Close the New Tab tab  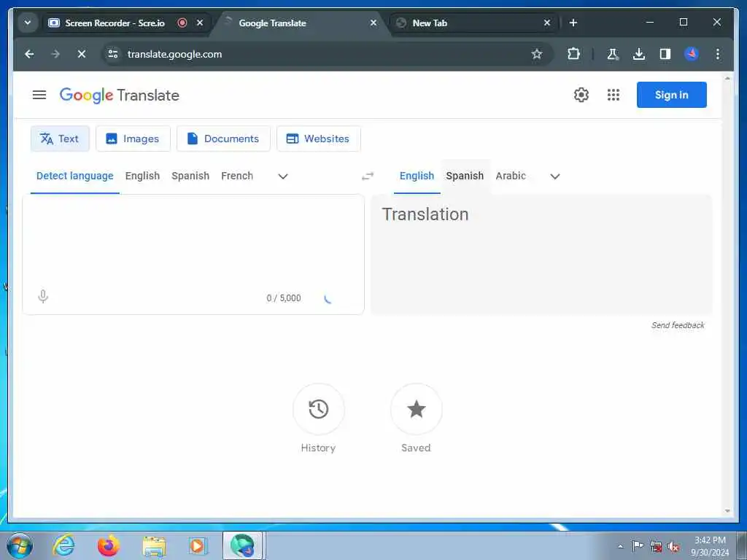tap(547, 23)
